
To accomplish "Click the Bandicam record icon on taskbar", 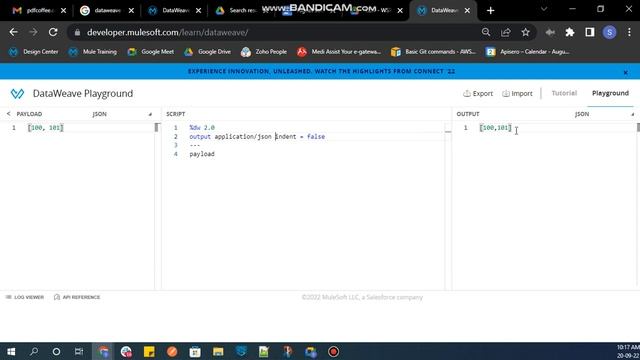I will pyautogui.click(x=333, y=351).
